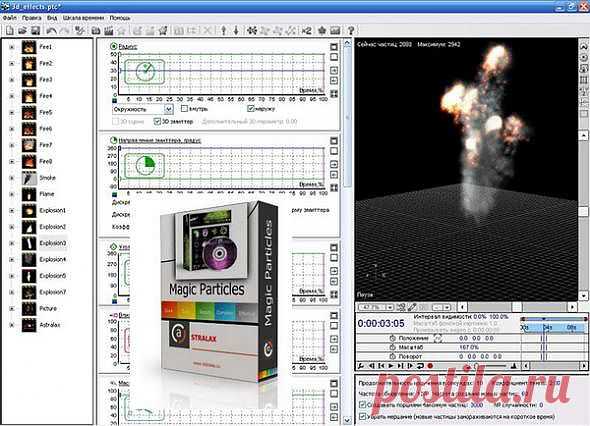Viewport: 590px width, 426px height.
Task: Click the Play button in the timeline controls
Action: [391, 365]
